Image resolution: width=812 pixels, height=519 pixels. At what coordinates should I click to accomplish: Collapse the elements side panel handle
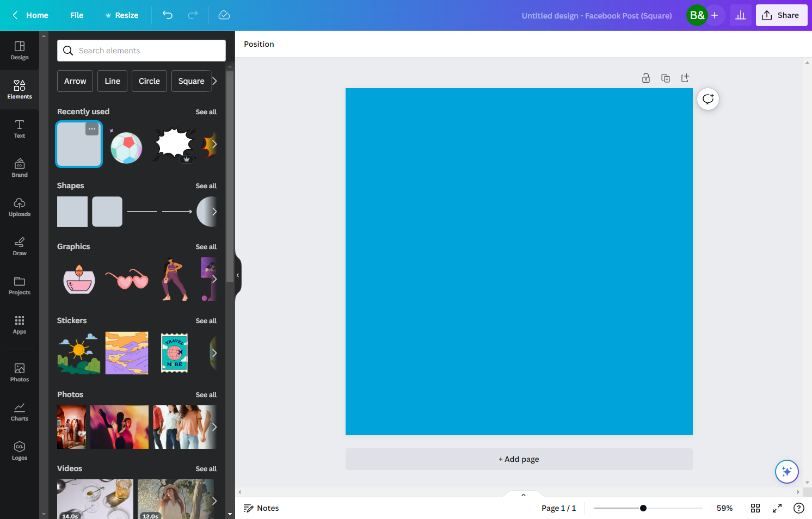tap(238, 275)
